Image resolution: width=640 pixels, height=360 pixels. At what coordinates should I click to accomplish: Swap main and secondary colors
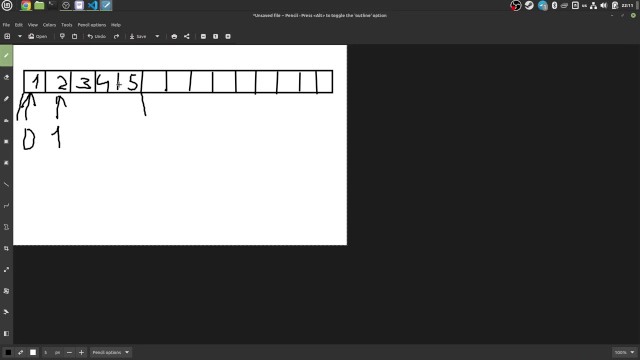[20, 352]
